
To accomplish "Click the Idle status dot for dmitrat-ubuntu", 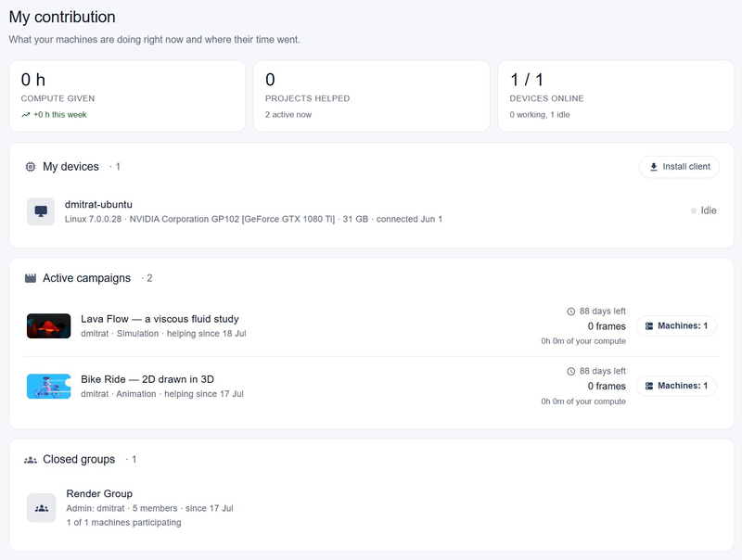I will coord(693,211).
